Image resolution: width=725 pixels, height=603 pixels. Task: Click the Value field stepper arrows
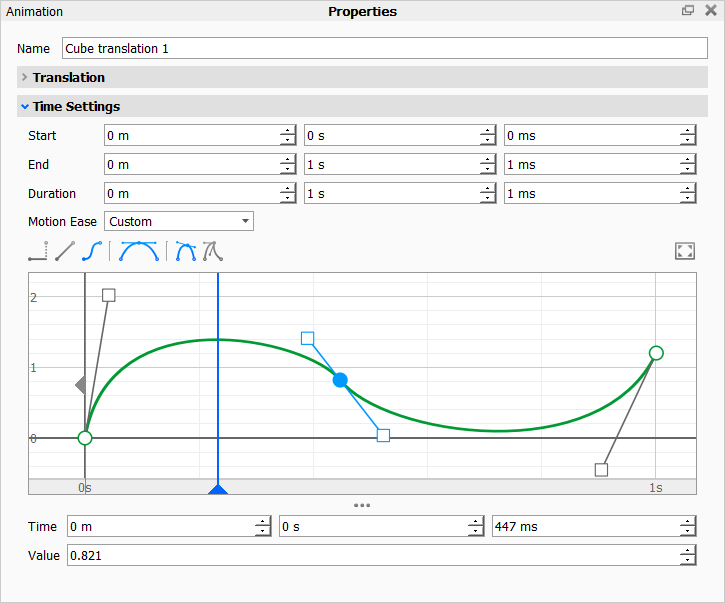pos(687,556)
